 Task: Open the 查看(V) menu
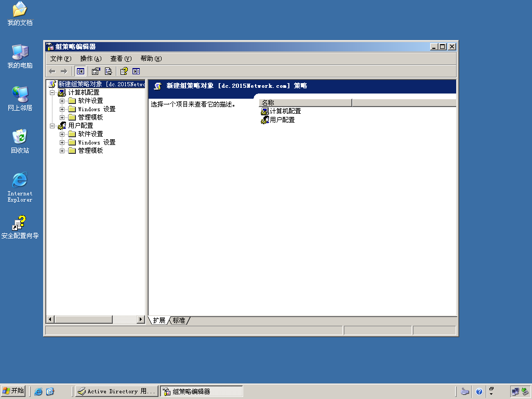(x=121, y=59)
